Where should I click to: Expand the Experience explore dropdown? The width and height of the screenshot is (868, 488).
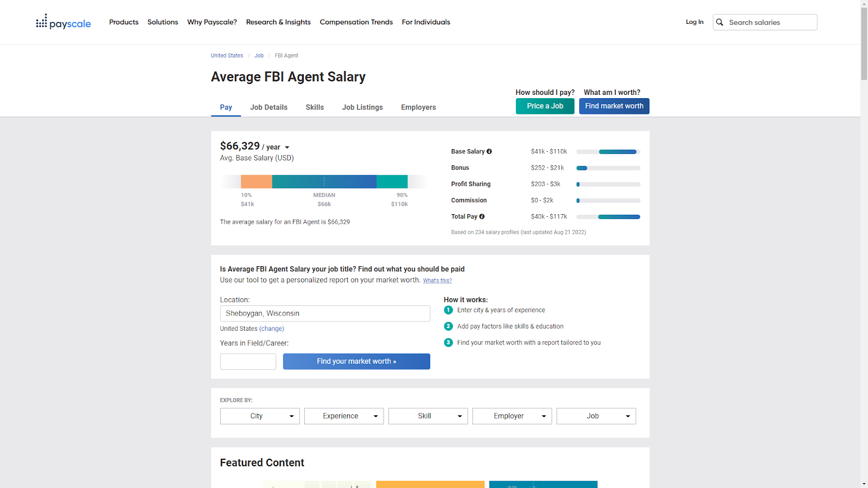344,416
